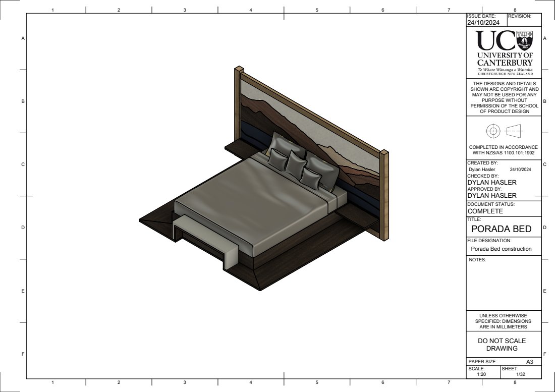The height and width of the screenshot is (392, 555).
Task: Click the 'SHEET:' label
Action: pyautogui.click(x=510, y=369)
